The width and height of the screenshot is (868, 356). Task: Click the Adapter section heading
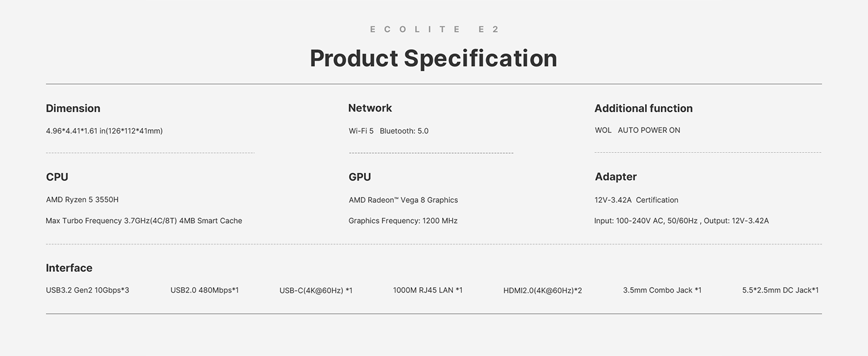click(x=615, y=177)
